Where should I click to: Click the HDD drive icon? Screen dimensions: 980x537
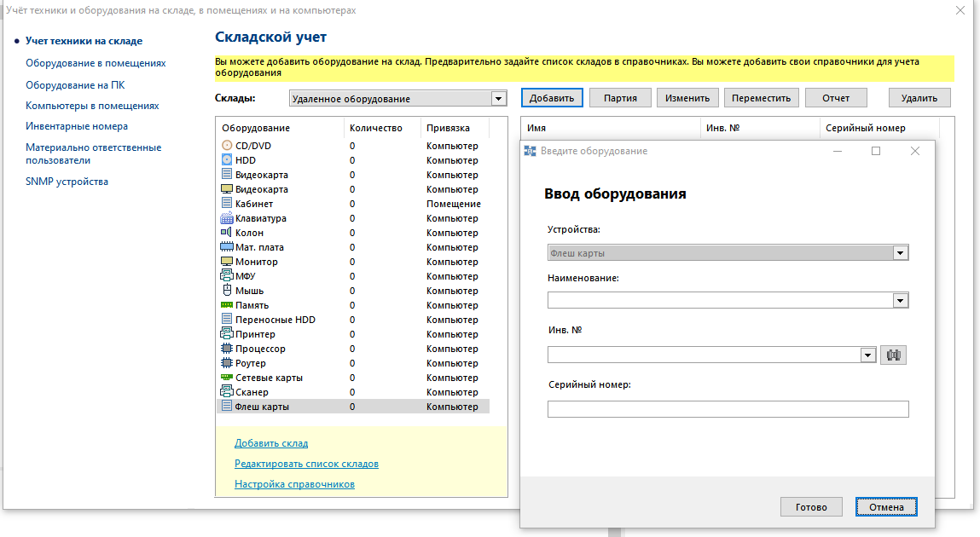(x=226, y=160)
